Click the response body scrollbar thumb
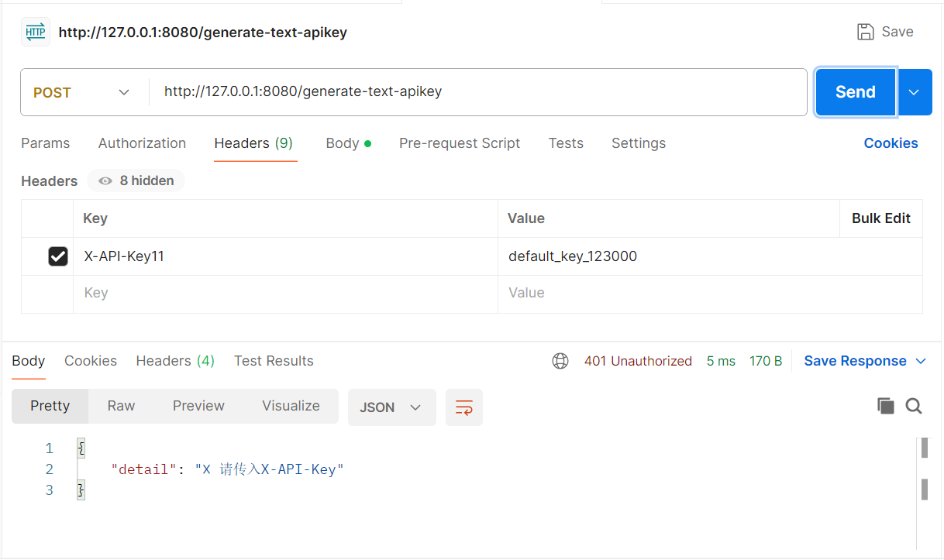Image resolution: width=944 pixels, height=560 pixels. click(924, 448)
